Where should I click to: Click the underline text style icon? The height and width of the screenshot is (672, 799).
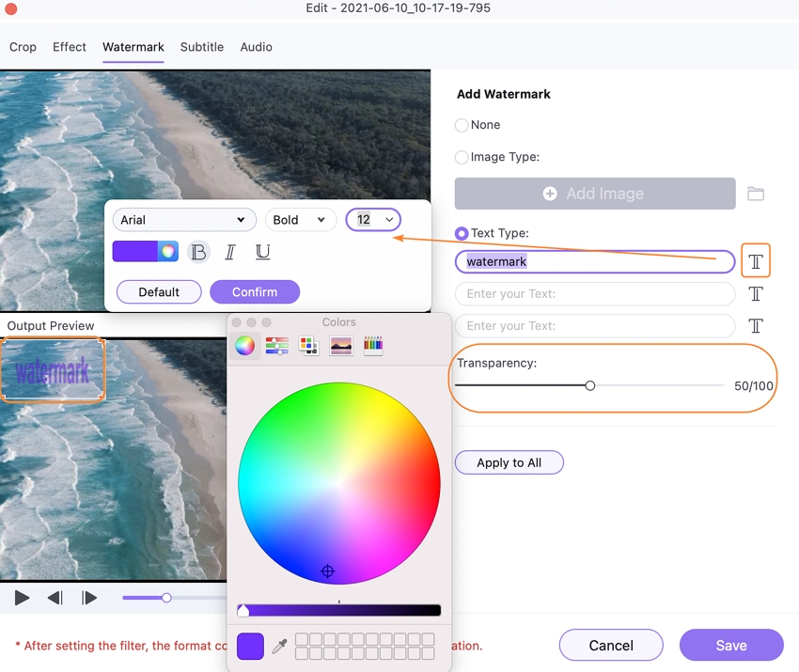[263, 252]
